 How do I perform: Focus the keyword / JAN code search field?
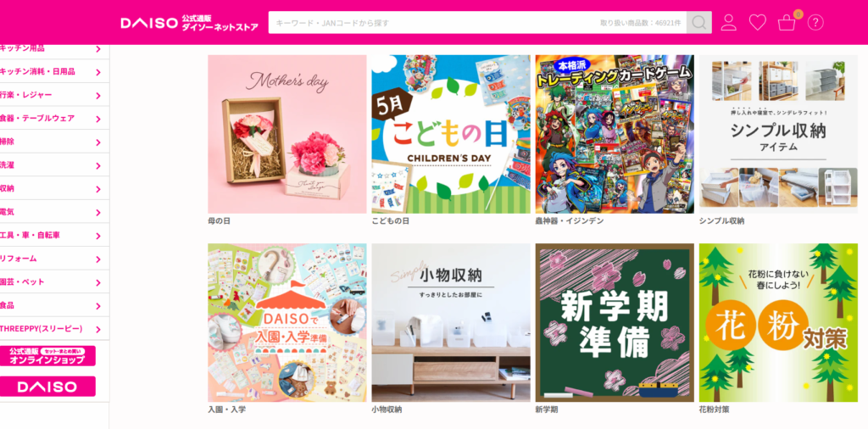coord(477,23)
